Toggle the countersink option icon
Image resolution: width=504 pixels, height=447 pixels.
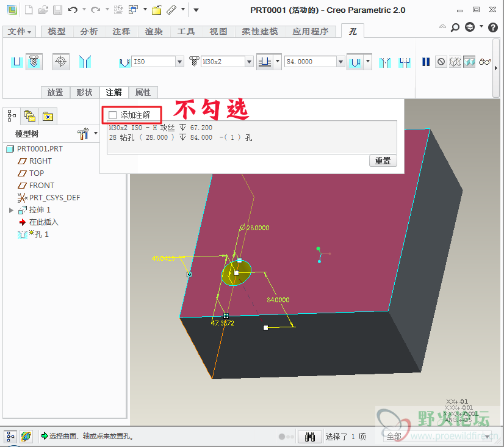tap(385, 62)
